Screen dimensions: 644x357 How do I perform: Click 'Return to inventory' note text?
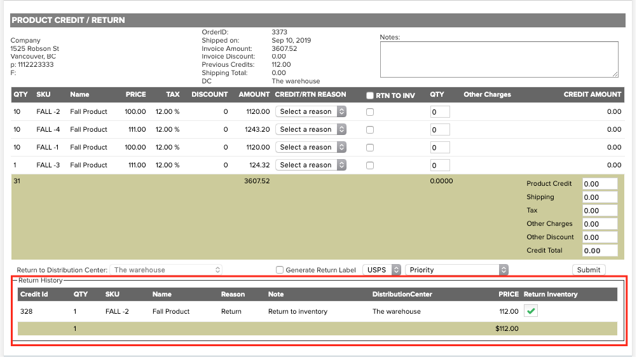pyautogui.click(x=298, y=311)
